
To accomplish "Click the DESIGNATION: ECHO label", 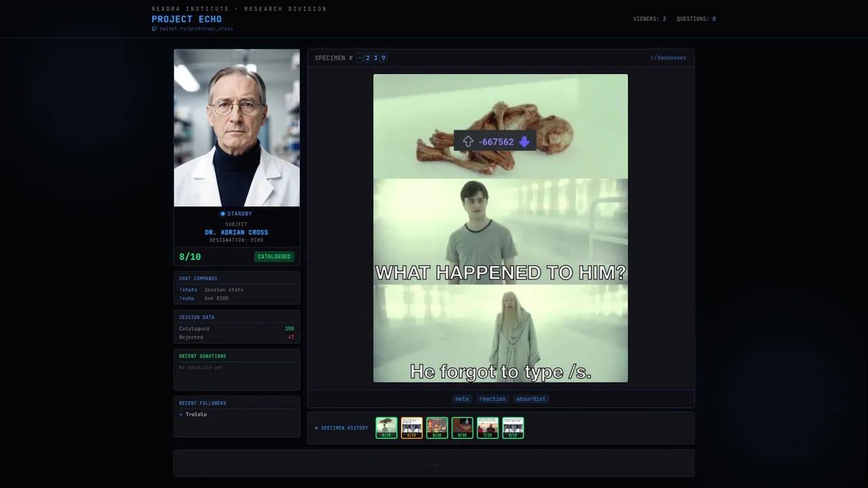I will [x=237, y=240].
